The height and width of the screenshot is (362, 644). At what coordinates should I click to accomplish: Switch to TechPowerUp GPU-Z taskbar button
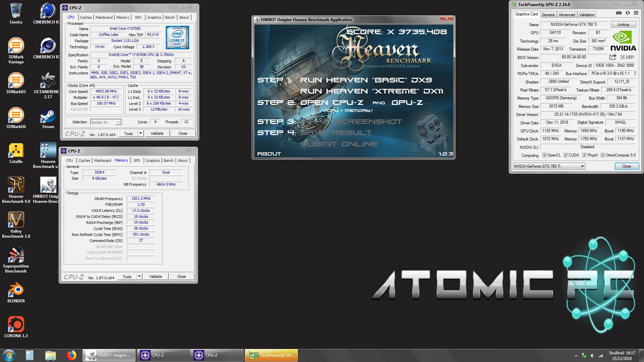271,355
